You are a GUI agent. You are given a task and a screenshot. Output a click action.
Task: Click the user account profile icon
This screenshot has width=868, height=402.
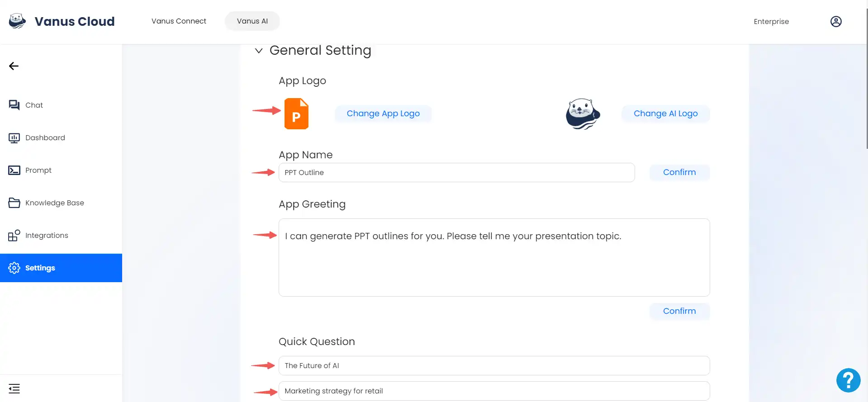click(836, 21)
